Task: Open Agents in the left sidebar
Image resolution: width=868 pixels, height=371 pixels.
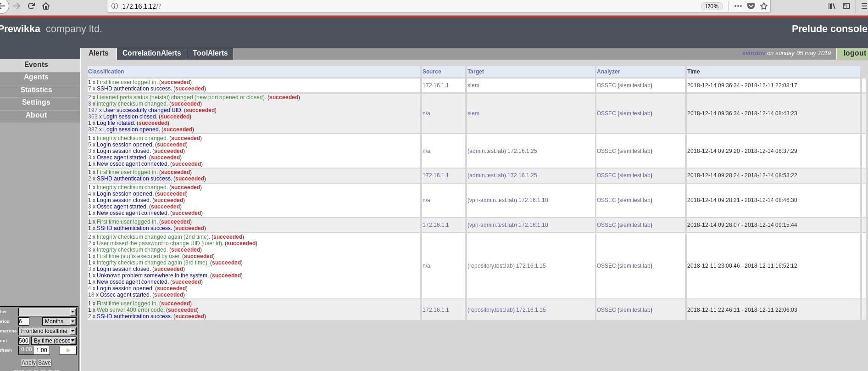Action: point(36,77)
